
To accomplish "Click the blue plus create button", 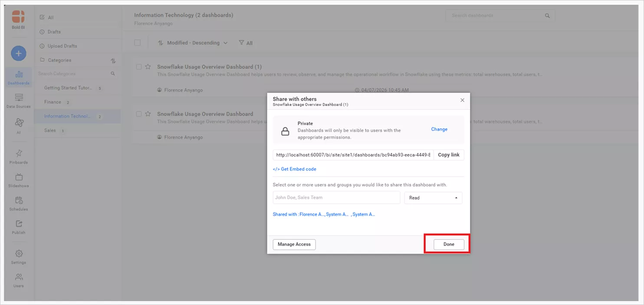I will coord(18,53).
